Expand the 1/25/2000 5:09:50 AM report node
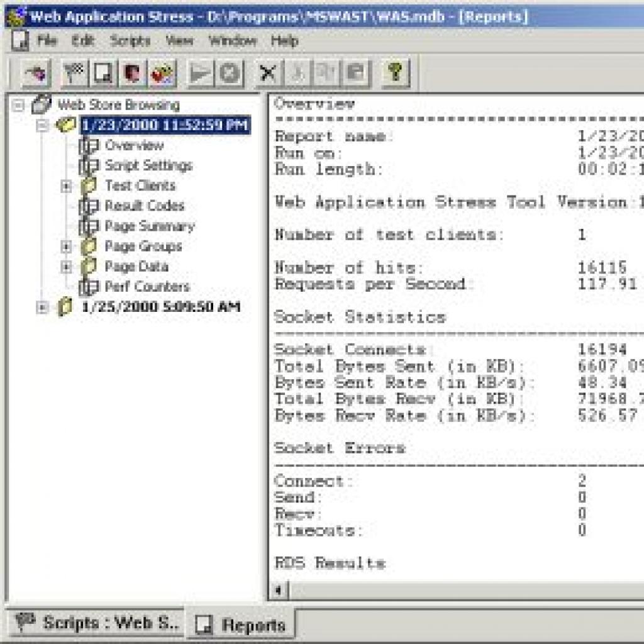Image resolution: width=644 pixels, height=644 pixels. [42, 307]
